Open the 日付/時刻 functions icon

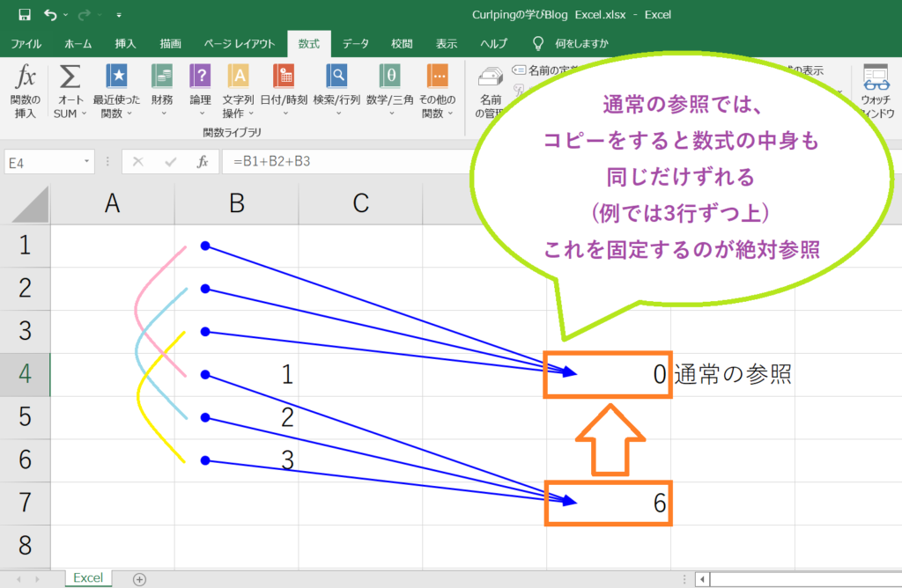pos(285,77)
